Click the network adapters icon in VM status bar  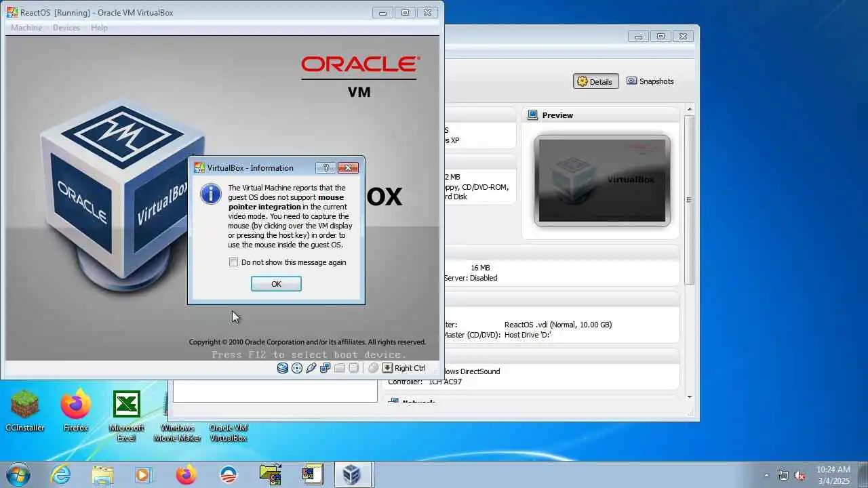point(325,368)
